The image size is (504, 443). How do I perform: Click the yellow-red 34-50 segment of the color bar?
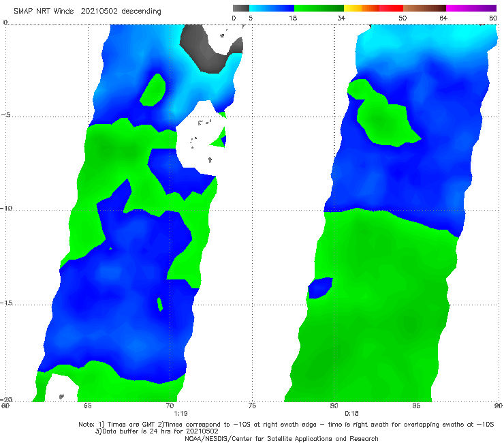tap(373, 8)
